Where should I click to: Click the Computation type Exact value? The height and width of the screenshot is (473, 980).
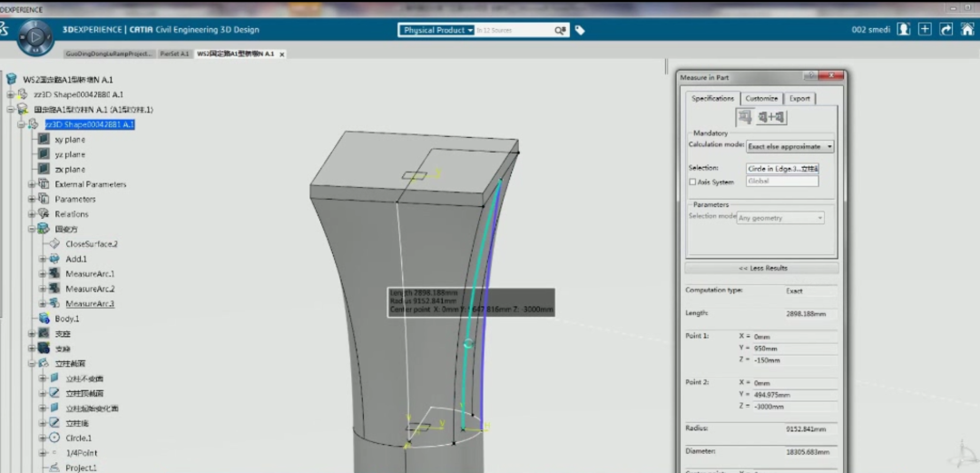[x=794, y=291]
